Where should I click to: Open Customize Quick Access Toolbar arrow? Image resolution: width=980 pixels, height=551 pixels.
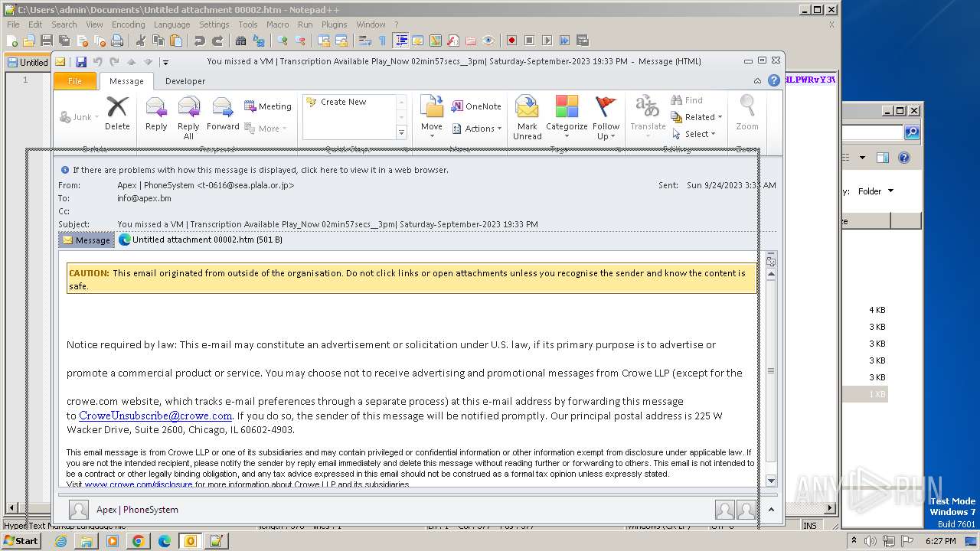[x=165, y=62]
